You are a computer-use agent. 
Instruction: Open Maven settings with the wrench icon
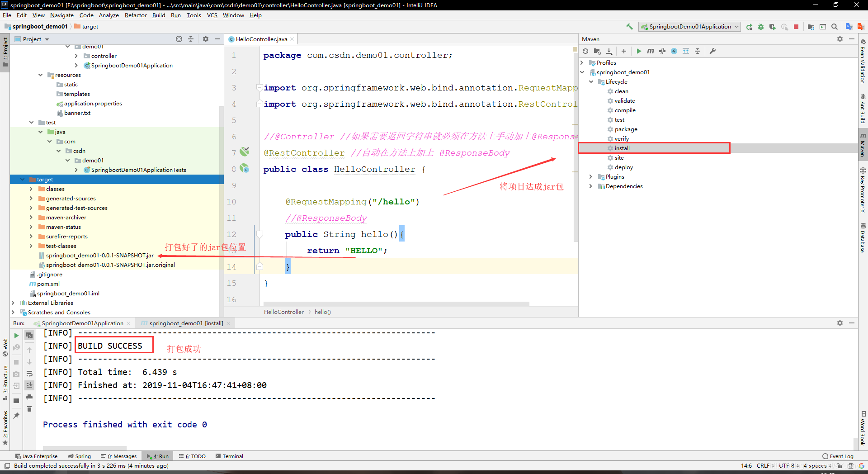point(712,51)
